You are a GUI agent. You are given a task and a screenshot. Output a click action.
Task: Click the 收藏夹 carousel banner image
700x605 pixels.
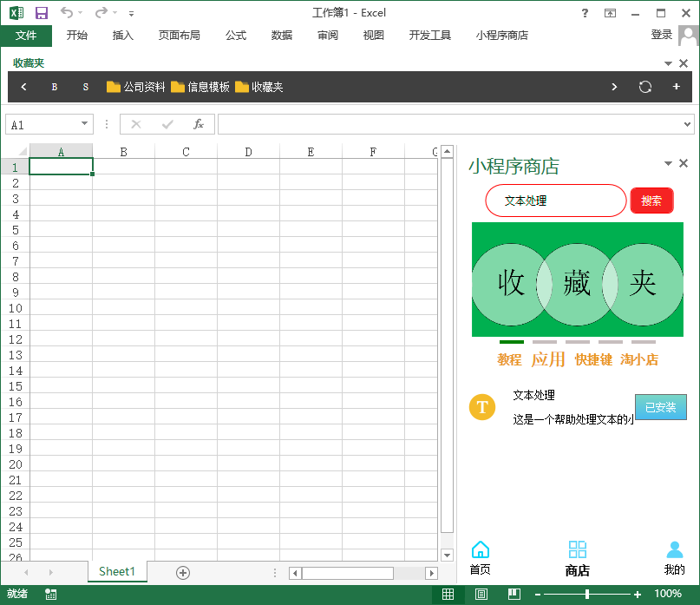578,279
